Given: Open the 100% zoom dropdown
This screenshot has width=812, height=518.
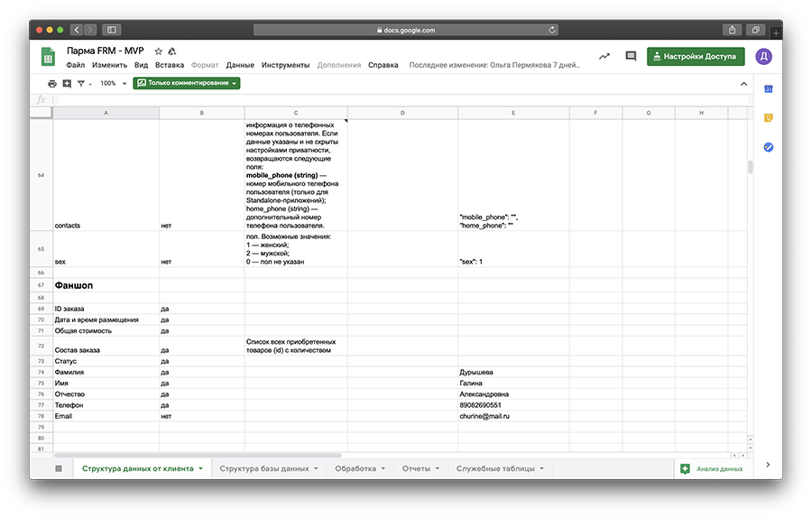Looking at the screenshot, I should pyautogui.click(x=113, y=83).
